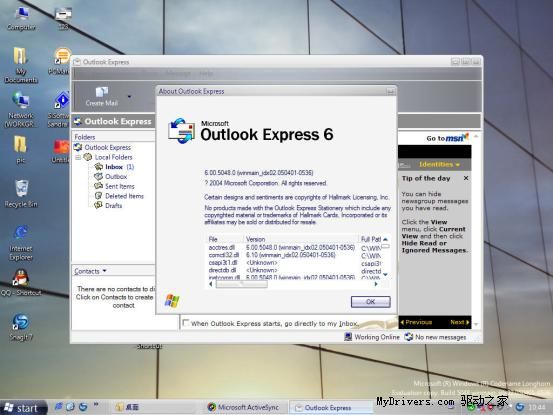
Task: Click the File column header
Action: click(224, 239)
